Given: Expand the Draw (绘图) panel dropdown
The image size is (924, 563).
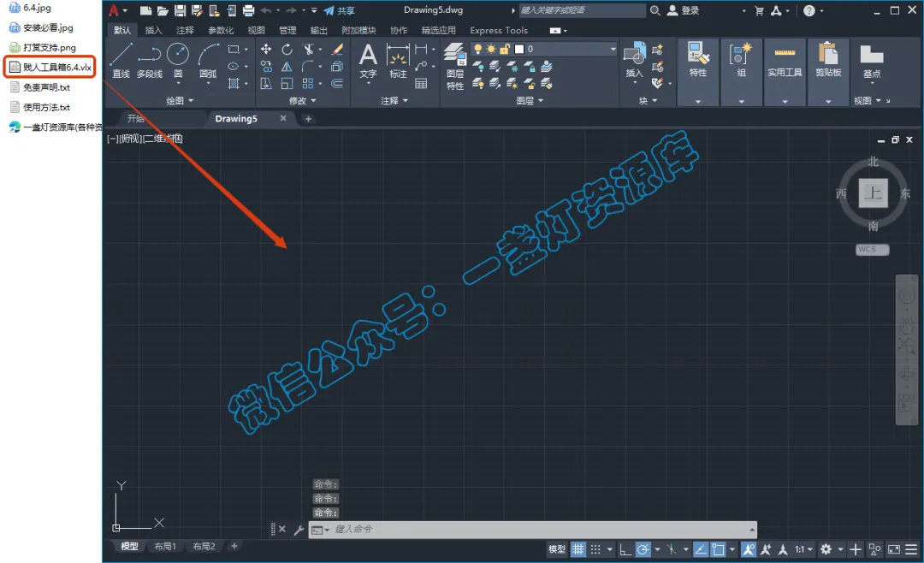Looking at the screenshot, I should [x=180, y=101].
